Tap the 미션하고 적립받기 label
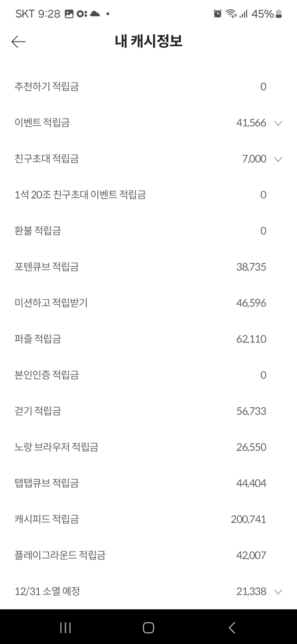Image resolution: width=297 pixels, height=644 pixels. tap(51, 303)
